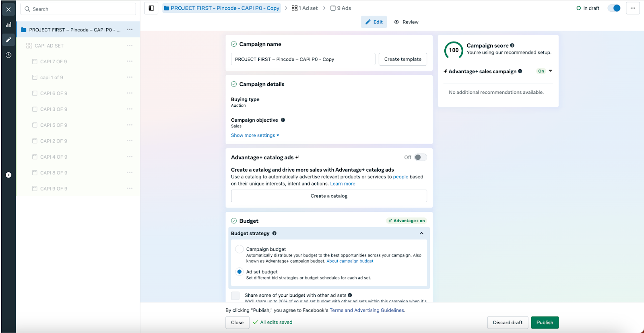Expand Show more settings dropdown
This screenshot has width=644, height=333.
click(255, 136)
